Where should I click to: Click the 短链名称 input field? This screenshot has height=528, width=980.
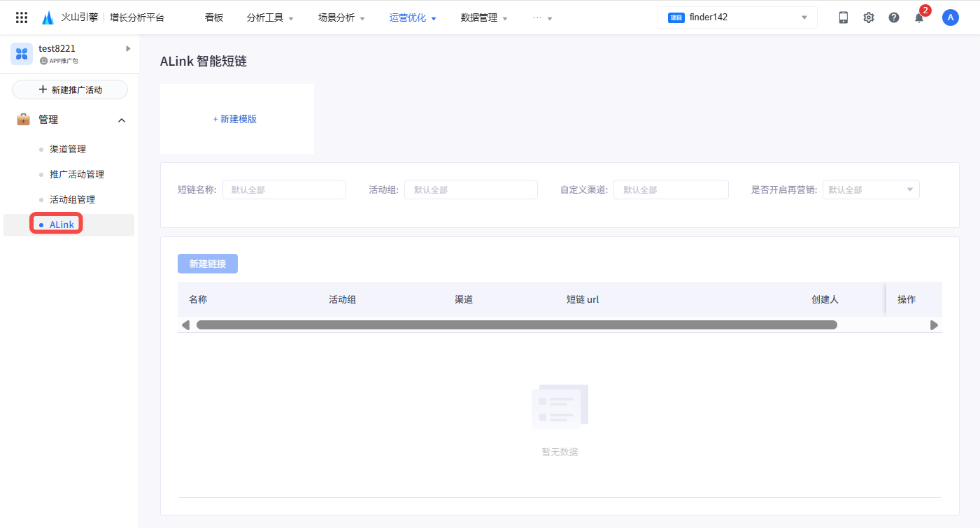[284, 190]
